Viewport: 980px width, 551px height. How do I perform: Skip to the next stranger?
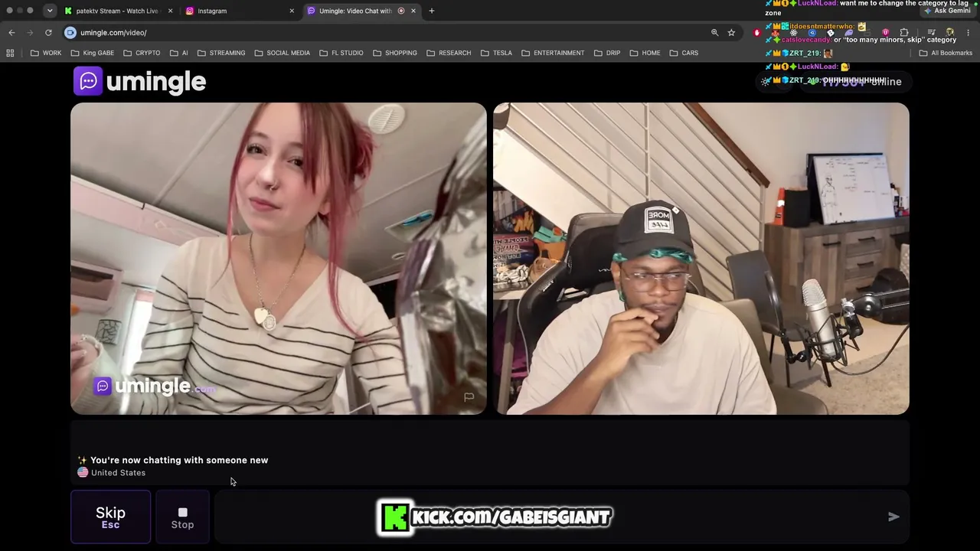point(110,517)
